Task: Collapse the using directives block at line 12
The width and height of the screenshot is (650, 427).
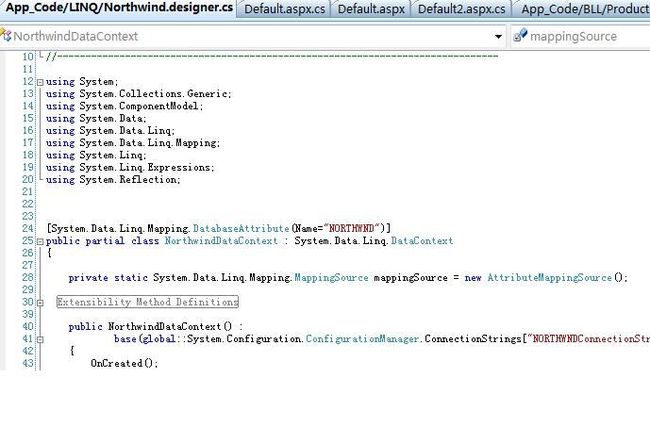Action: tap(40, 82)
